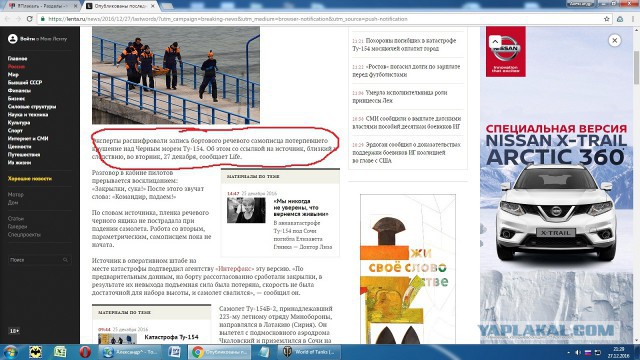Open the Windows Start button
This screenshot has width=640, height=360.
[x=10, y=352]
